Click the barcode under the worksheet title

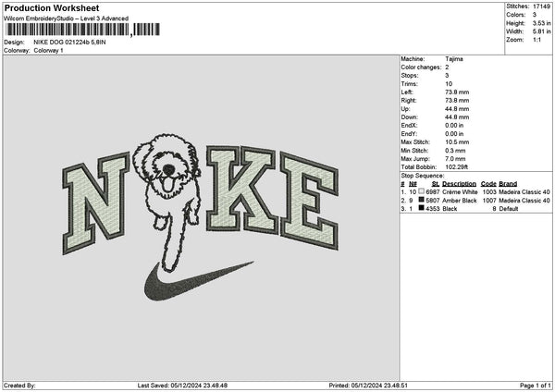click(x=82, y=30)
